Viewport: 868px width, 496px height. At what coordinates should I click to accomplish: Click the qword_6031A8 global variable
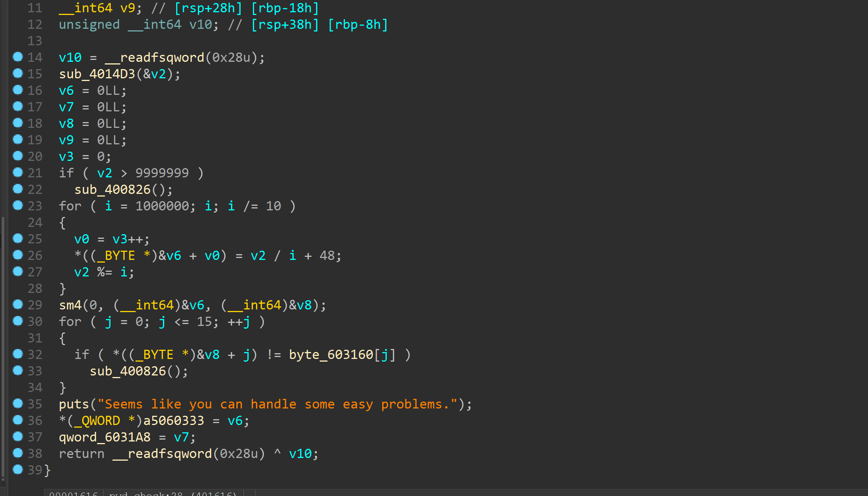104,437
